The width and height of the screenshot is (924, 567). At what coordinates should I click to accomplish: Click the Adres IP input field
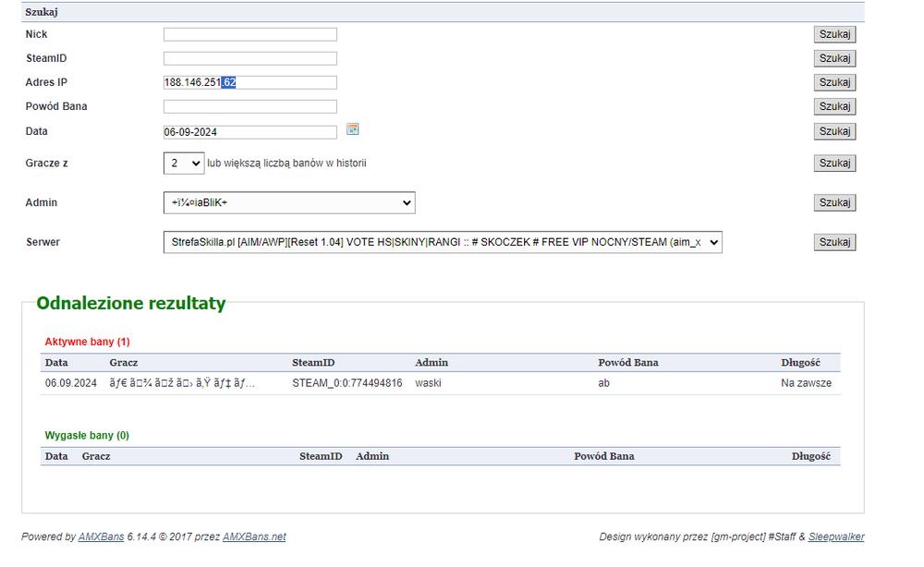pyautogui.click(x=250, y=82)
